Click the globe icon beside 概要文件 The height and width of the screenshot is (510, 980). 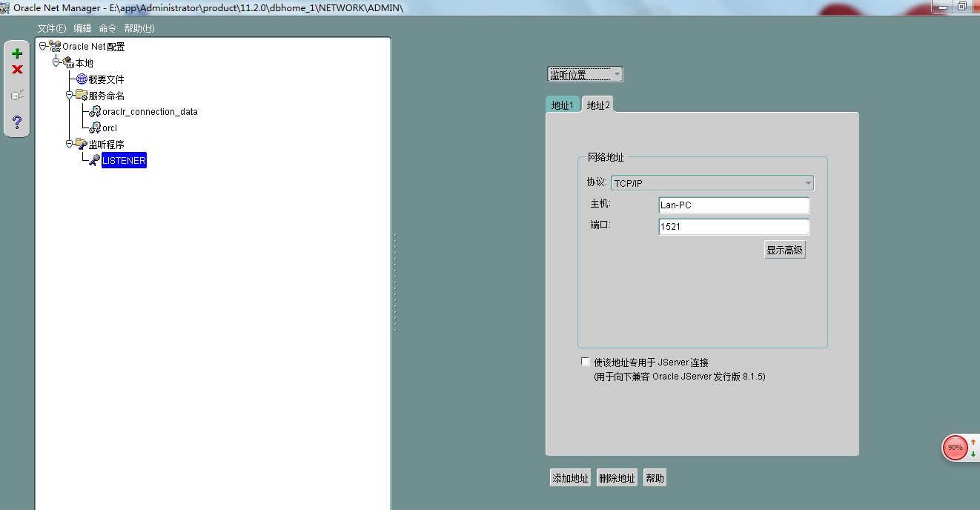click(x=82, y=79)
